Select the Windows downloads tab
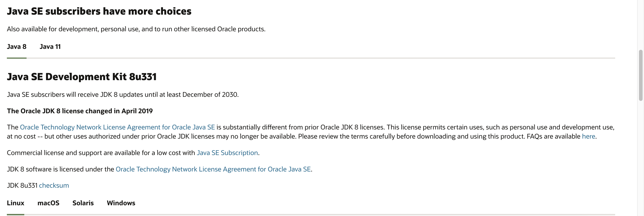This screenshot has width=644, height=216. pos(121,203)
